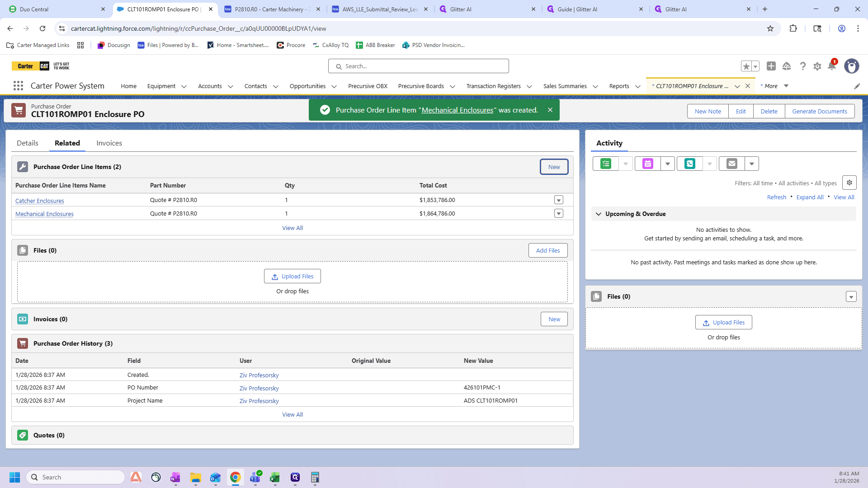Click the Favorites star icon

pos(746,66)
